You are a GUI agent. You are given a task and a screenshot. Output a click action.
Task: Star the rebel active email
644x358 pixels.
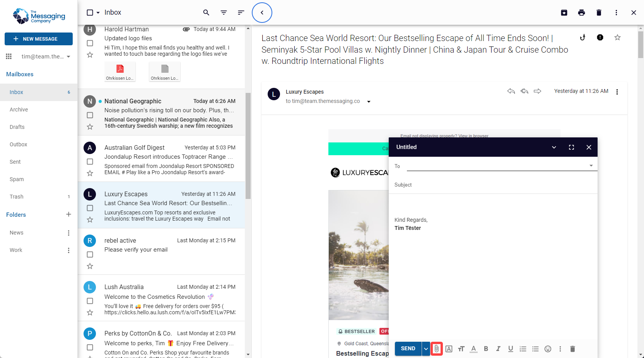tap(90, 266)
